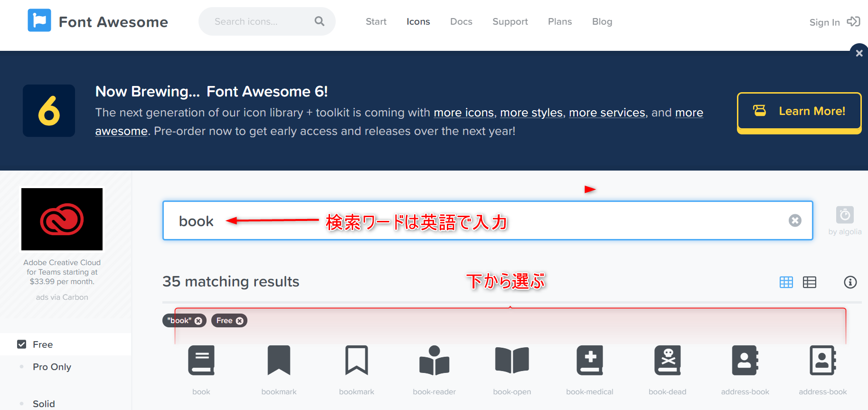
Task: Click the "book-reader" label
Action: click(x=434, y=392)
